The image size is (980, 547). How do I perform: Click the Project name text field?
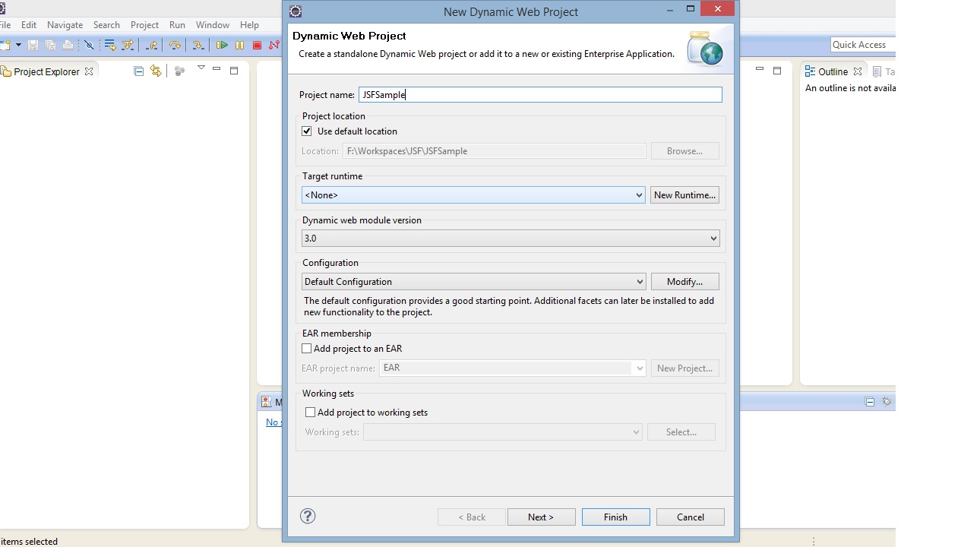click(x=540, y=95)
